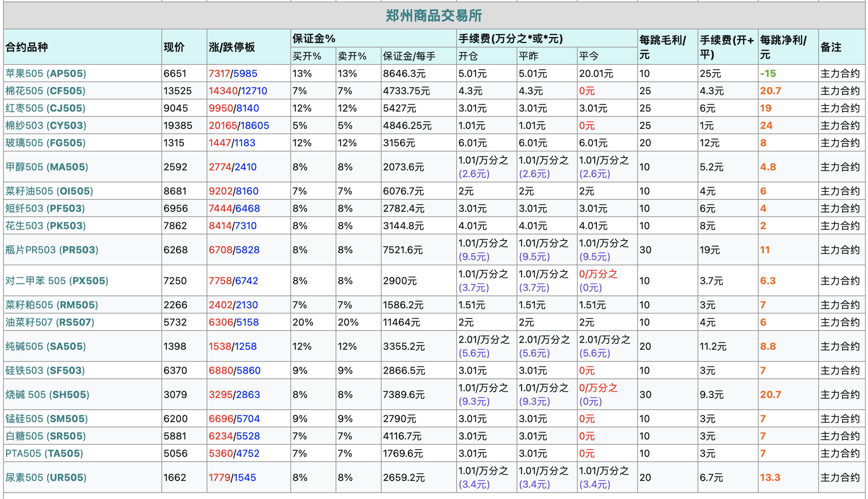Click the apple 平今 fee 20.01元
This screenshot has height=499, width=868.
pos(596,73)
